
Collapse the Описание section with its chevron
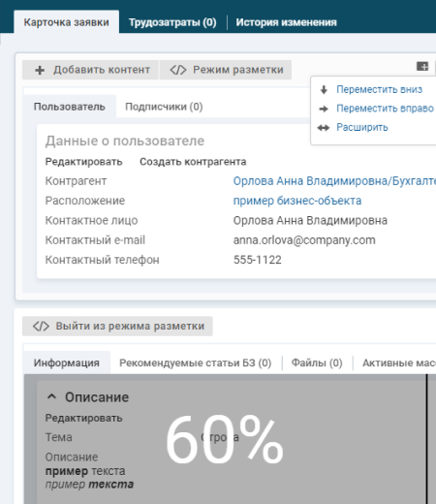[51, 396]
